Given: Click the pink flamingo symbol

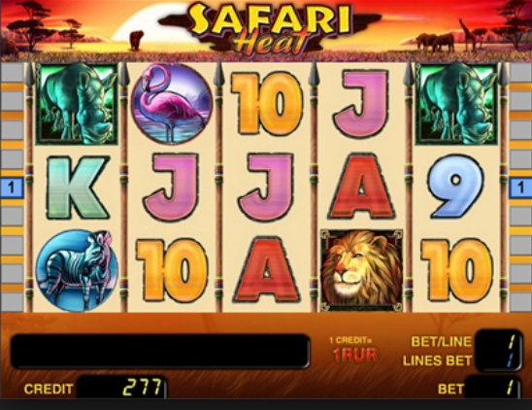Looking at the screenshot, I should tap(171, 104).
